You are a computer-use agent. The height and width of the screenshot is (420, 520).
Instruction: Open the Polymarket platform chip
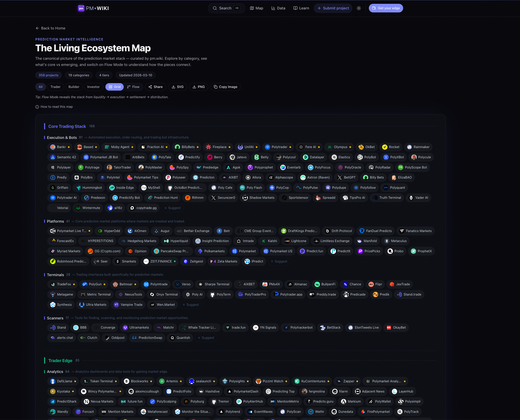[x=244, y=251]
